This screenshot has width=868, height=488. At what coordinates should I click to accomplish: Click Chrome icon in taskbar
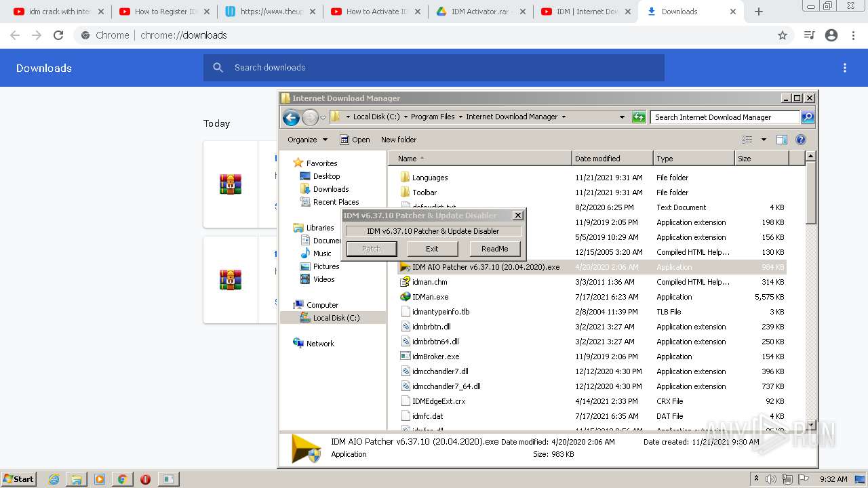click(x=122, y=479)
